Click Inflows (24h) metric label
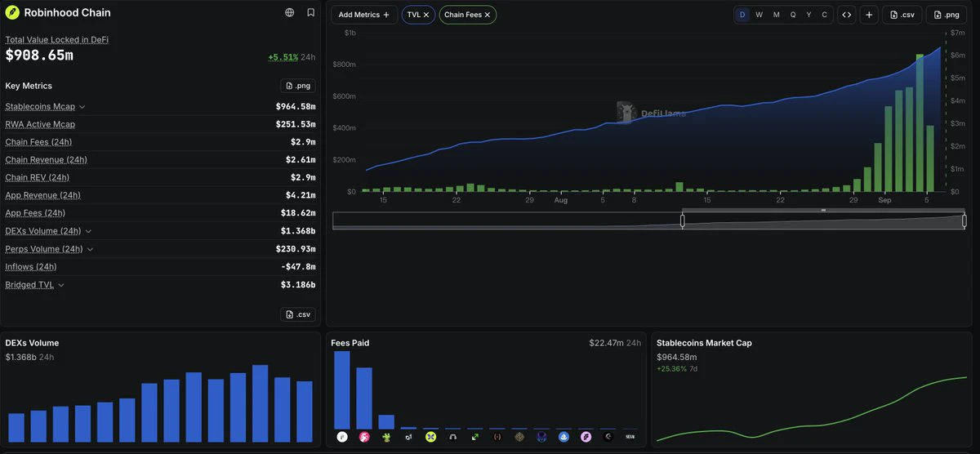 coord(31,267)
